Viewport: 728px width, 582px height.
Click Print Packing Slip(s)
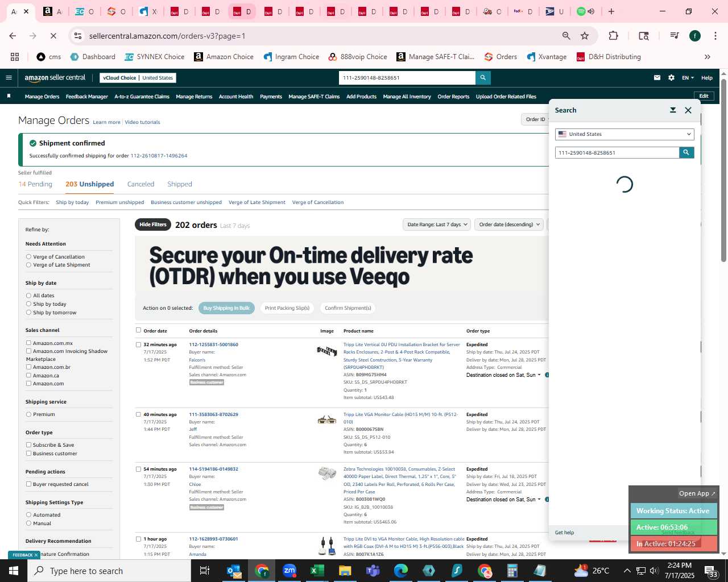(287, 308)
